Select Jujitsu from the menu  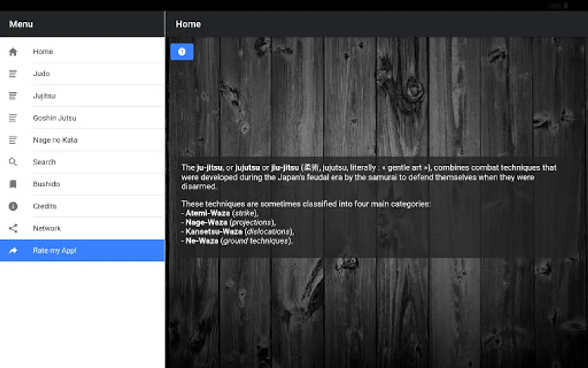[82, 96]
